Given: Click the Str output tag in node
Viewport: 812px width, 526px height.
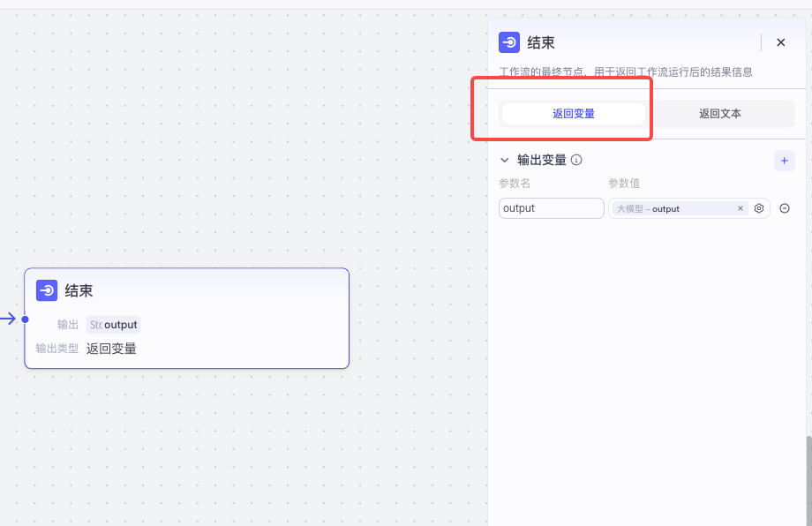Looking at the screenshot, I should coord(114,325).
